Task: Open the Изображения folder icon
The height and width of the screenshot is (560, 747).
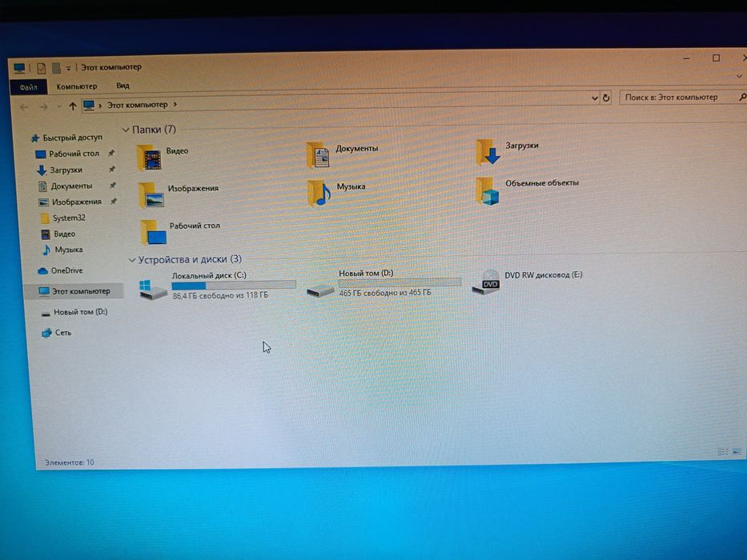Action: pyautogui.click(x=151, y=195)
